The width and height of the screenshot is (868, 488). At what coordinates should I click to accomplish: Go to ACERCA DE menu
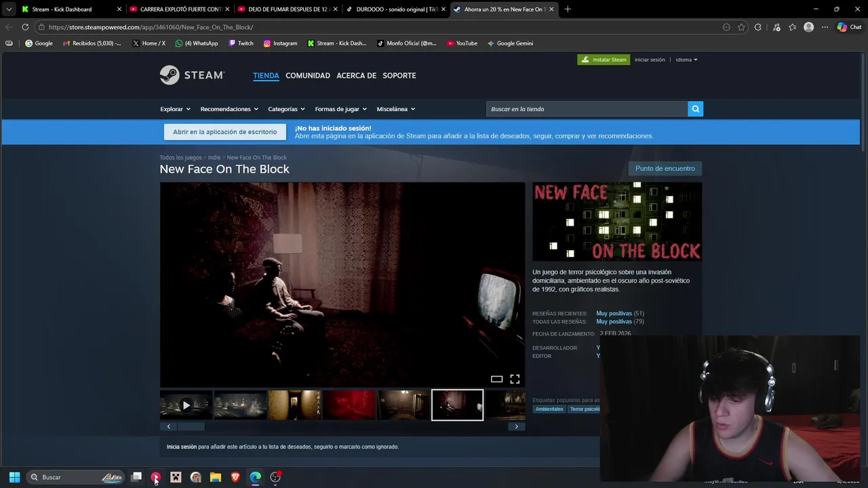pos(356,75)
